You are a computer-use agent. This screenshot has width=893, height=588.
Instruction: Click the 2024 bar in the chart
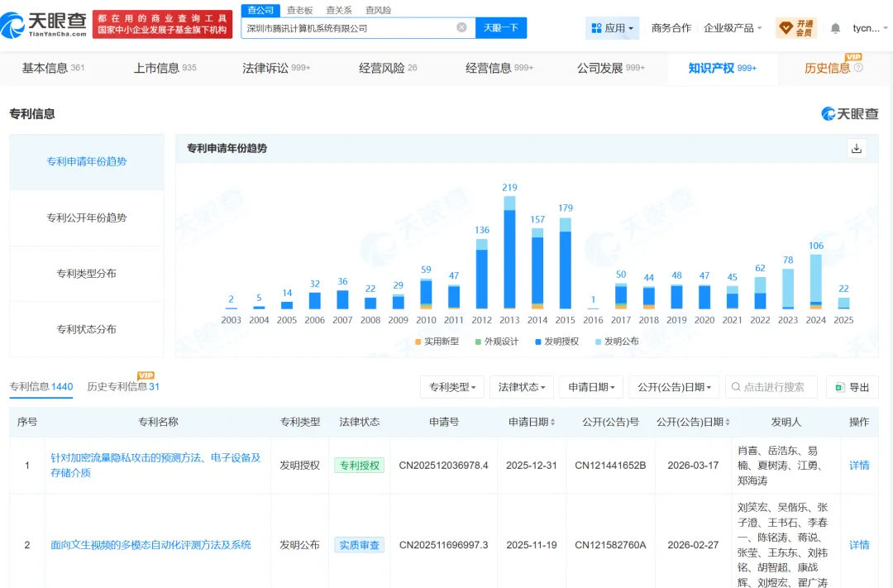pos(815,281)
